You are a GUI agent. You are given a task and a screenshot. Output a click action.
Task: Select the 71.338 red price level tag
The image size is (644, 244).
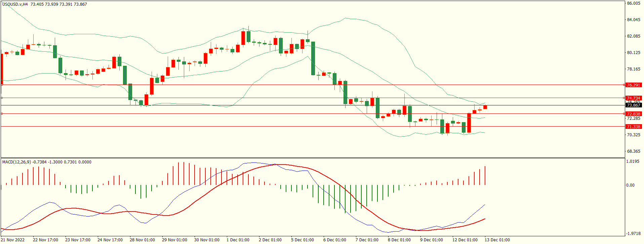[x=634, y=127]
